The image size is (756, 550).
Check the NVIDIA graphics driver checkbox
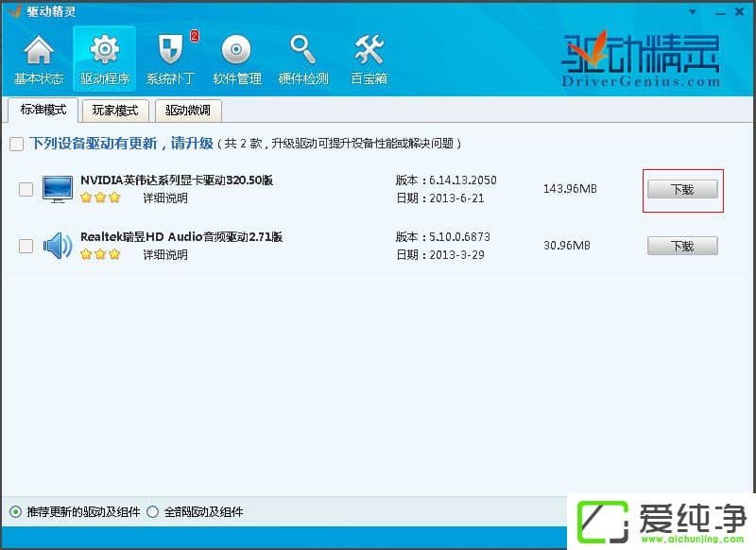click(x=26, y=187)
